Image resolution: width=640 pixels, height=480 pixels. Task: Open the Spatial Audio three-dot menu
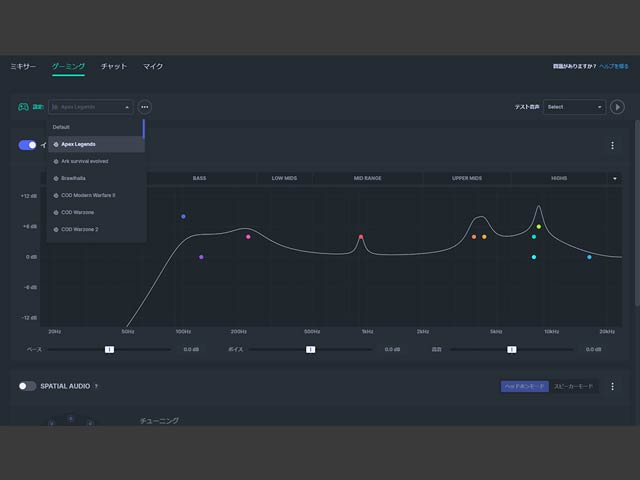[612, 386]
